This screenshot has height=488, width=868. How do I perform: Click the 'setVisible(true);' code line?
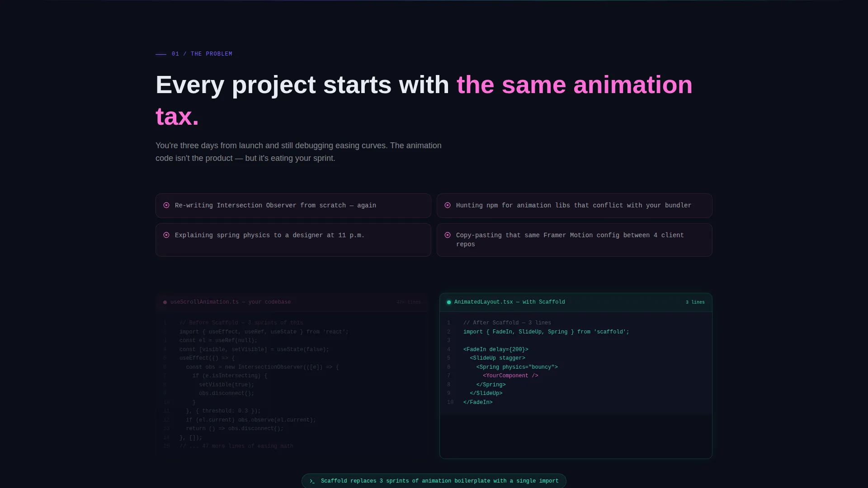(x=226, y=385)
